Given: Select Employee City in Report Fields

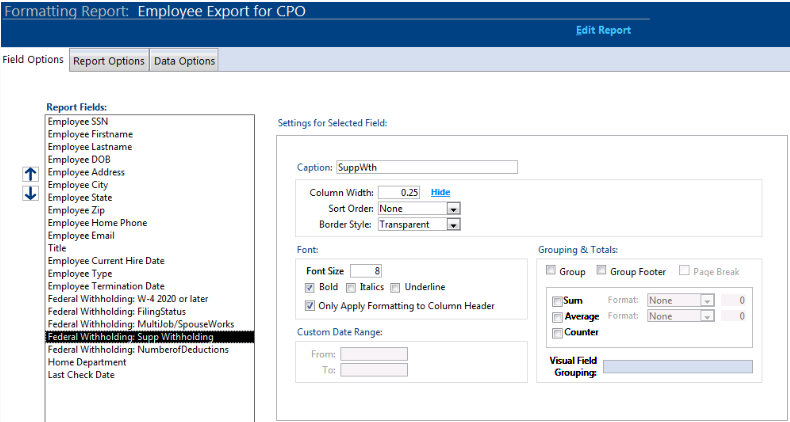Looking at the screenshot, I should [150, 185].
